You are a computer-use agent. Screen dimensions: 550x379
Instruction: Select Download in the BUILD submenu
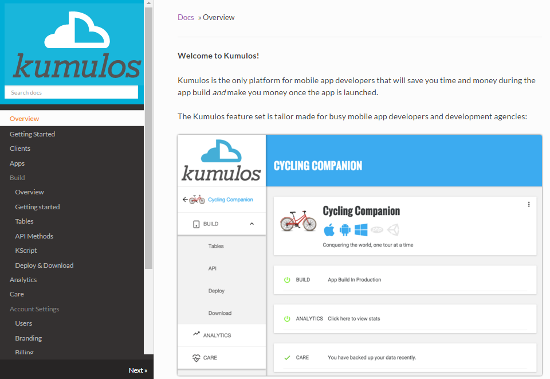(220, 313)
